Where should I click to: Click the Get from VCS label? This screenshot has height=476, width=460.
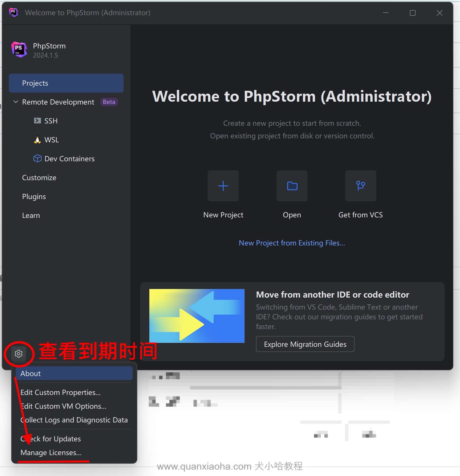(x=361, y=215)
